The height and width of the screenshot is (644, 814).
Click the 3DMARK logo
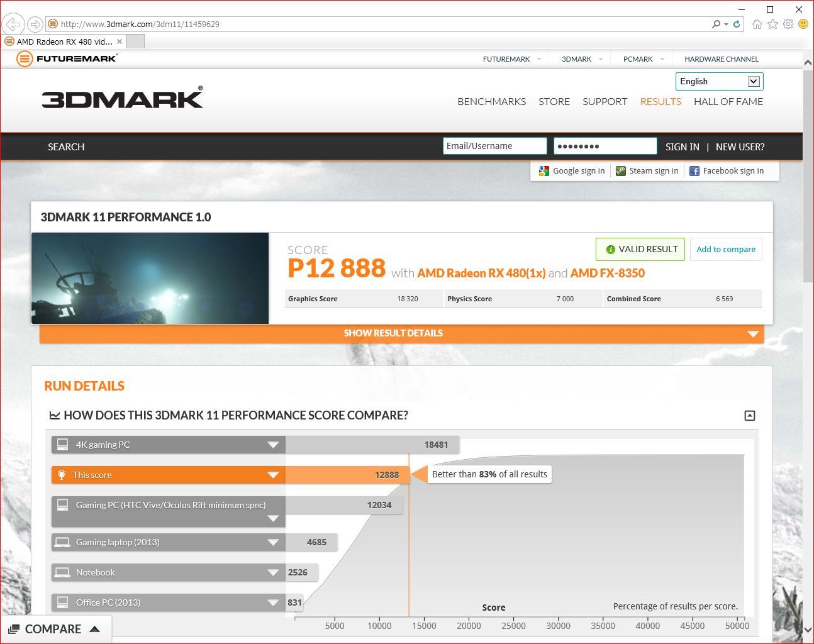(x=122, y=97)
